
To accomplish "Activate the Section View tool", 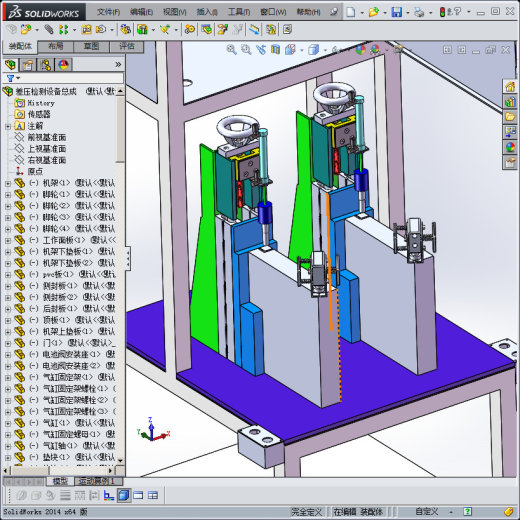I will coord(275,50).
